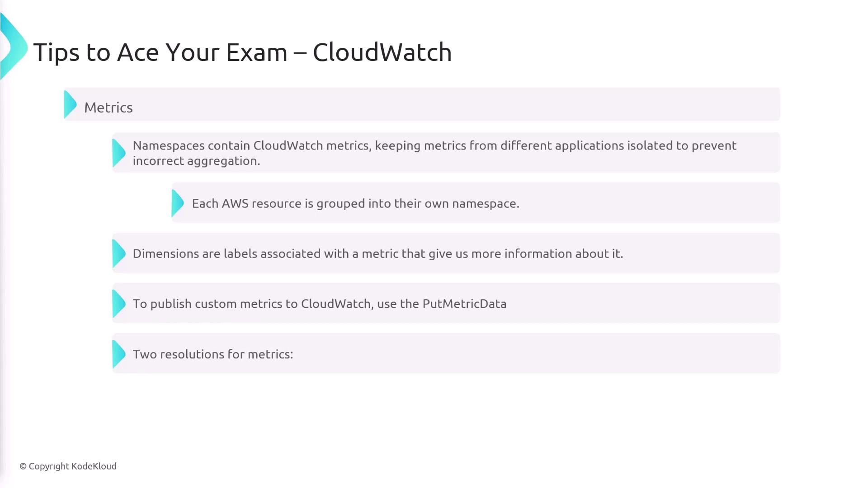
Task: Click the teal chevron logo beside the title
Action: [14, 47]
